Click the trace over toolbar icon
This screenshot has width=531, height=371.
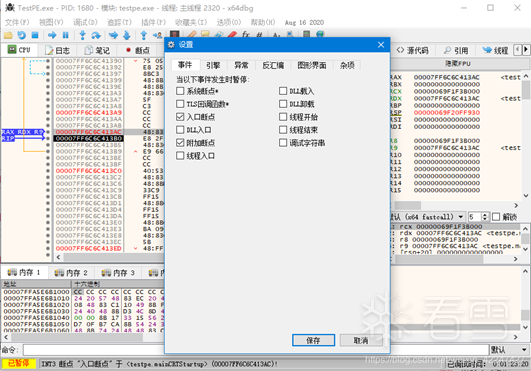127,35
